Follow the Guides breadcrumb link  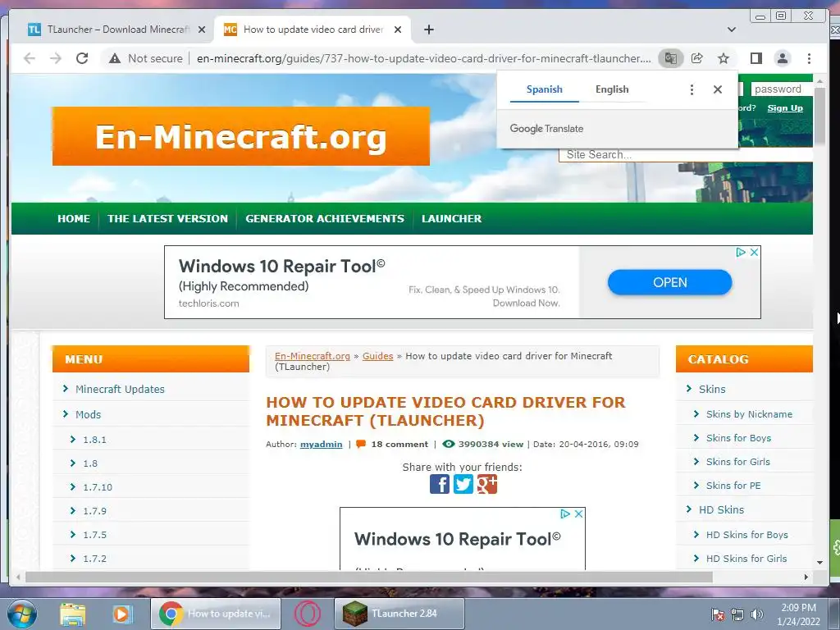coord(377,356)
